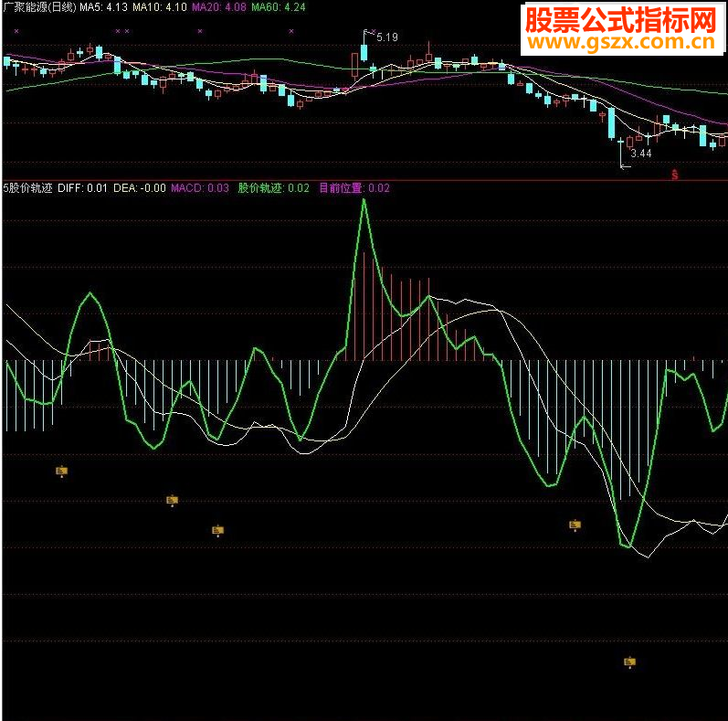Select the green MA60: 4.24 label

[279, 7]
